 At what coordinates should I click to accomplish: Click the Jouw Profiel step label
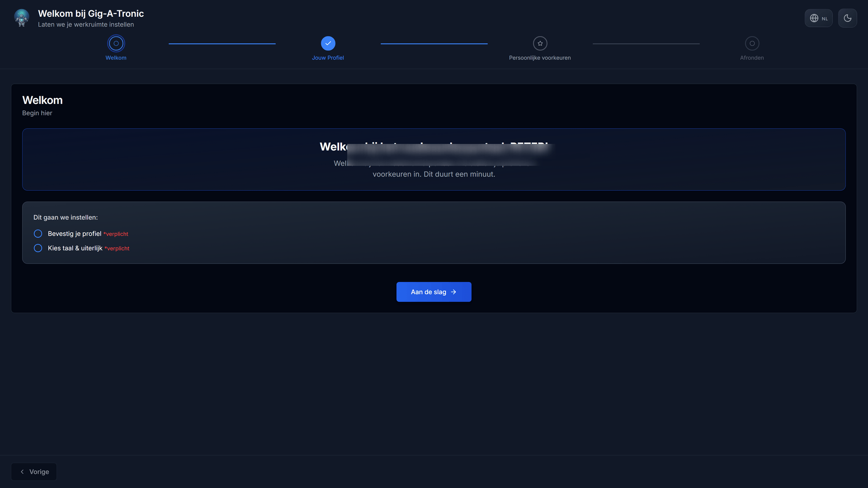click(x=328, y=58)
